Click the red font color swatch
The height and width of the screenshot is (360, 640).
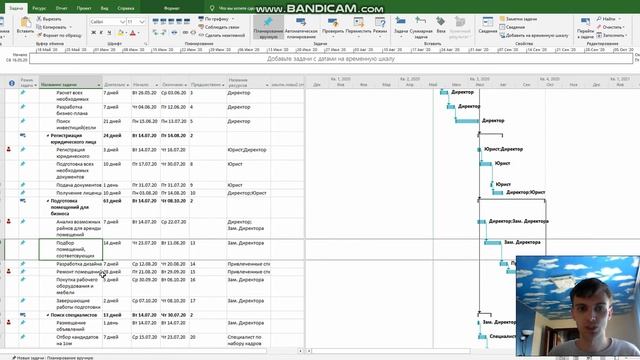pos(133,33)
